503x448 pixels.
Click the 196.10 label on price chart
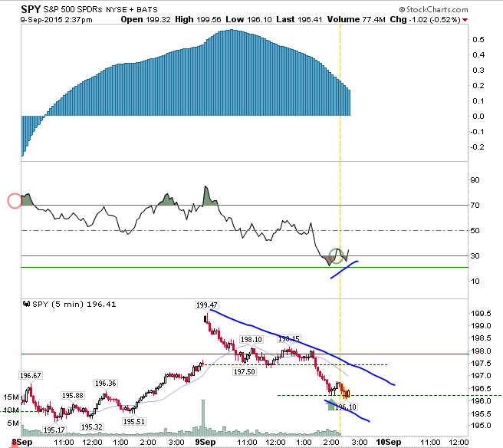346,407
